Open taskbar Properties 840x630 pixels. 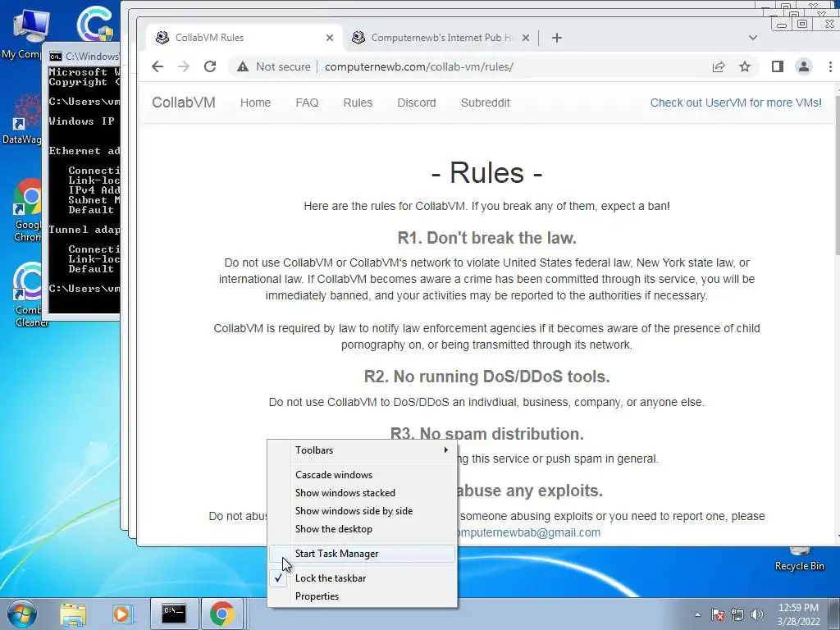point(362,596)
